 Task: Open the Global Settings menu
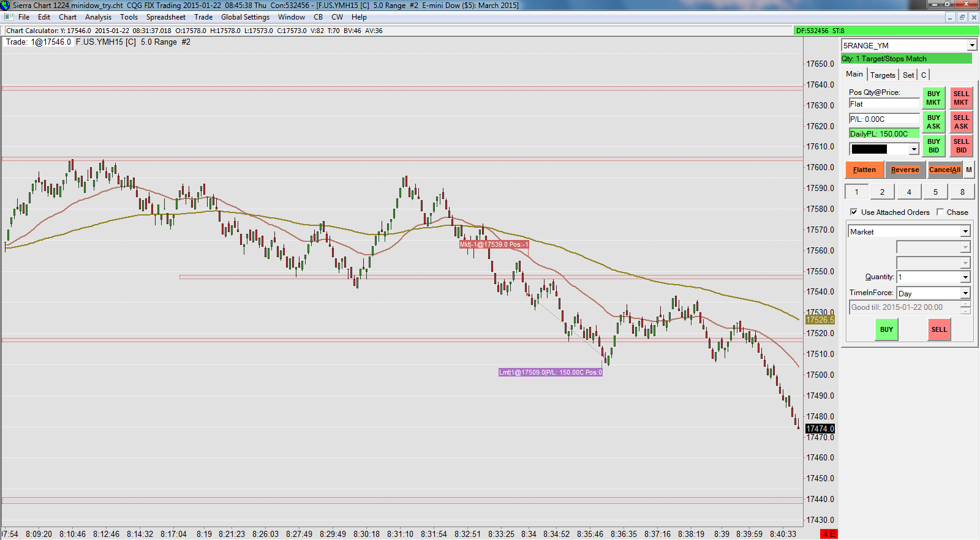(x=245, y=17)
